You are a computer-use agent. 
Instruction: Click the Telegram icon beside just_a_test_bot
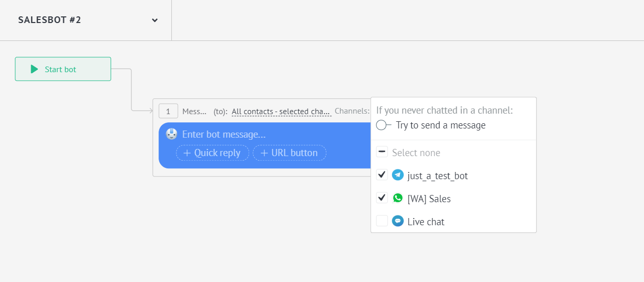[x=397, y=175]
